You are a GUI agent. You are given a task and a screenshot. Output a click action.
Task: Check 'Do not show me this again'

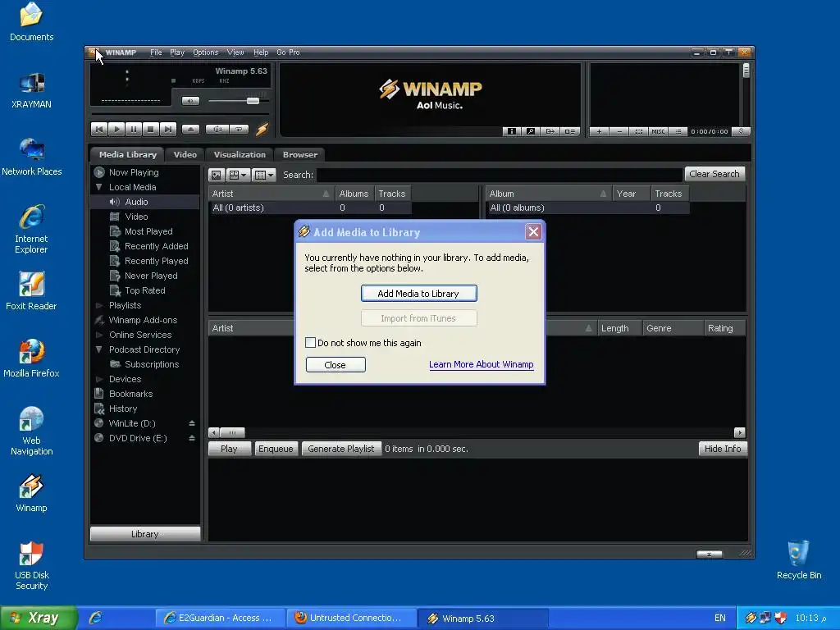[310, 342]
